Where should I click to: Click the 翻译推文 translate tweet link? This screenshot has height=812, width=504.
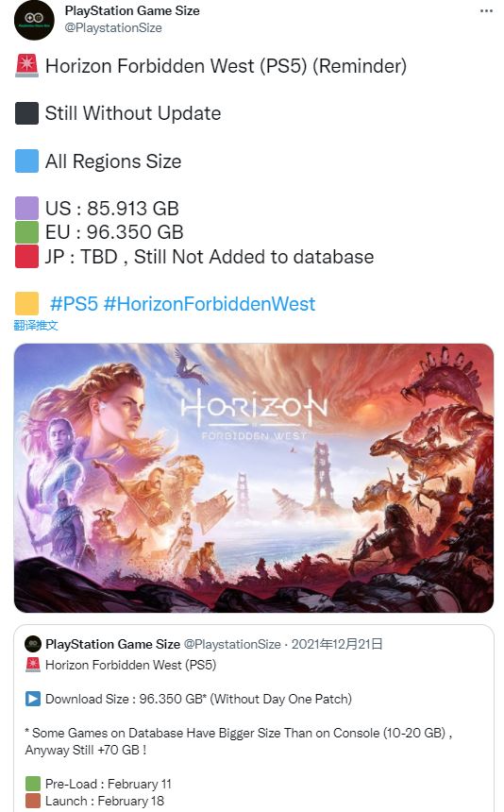coord(36,325)
